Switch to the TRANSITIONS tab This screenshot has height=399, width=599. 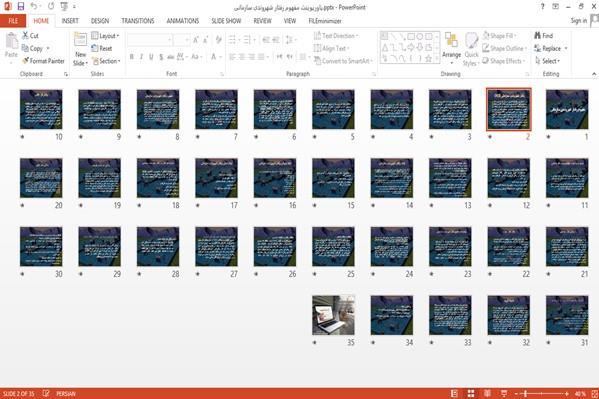click(x=138, y=21)
